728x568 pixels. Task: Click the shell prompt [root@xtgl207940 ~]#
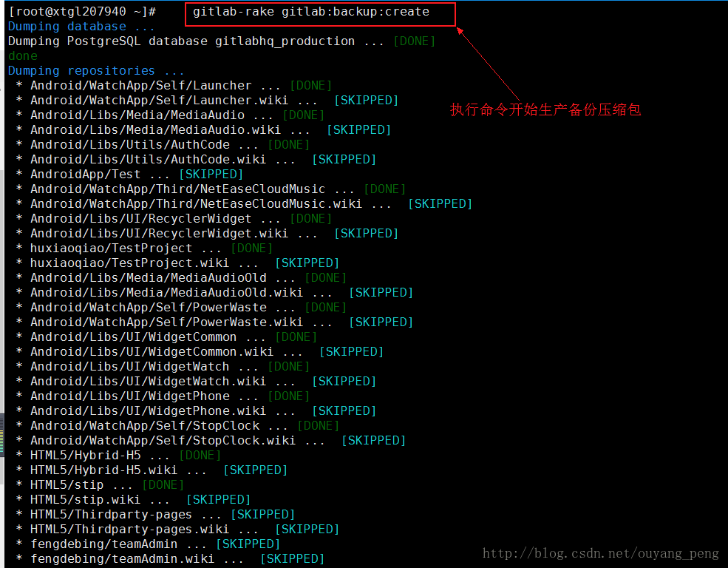(x=82, y=12)
